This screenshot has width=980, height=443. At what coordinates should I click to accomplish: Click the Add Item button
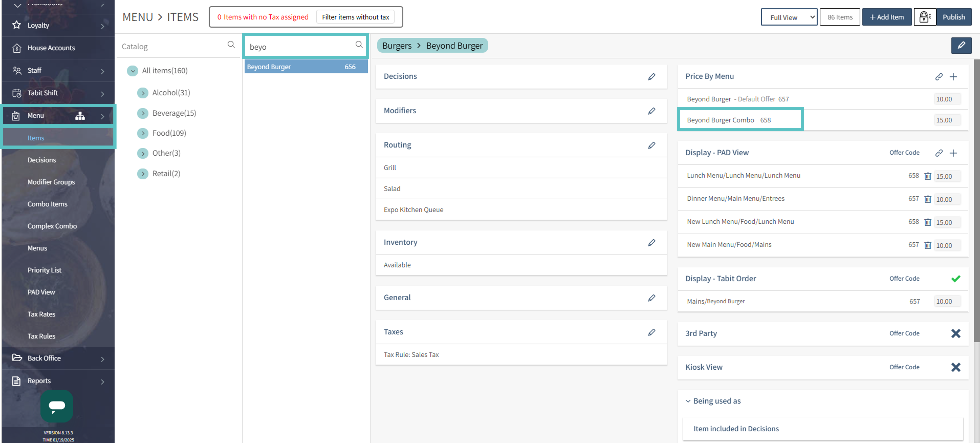point(886,17)
